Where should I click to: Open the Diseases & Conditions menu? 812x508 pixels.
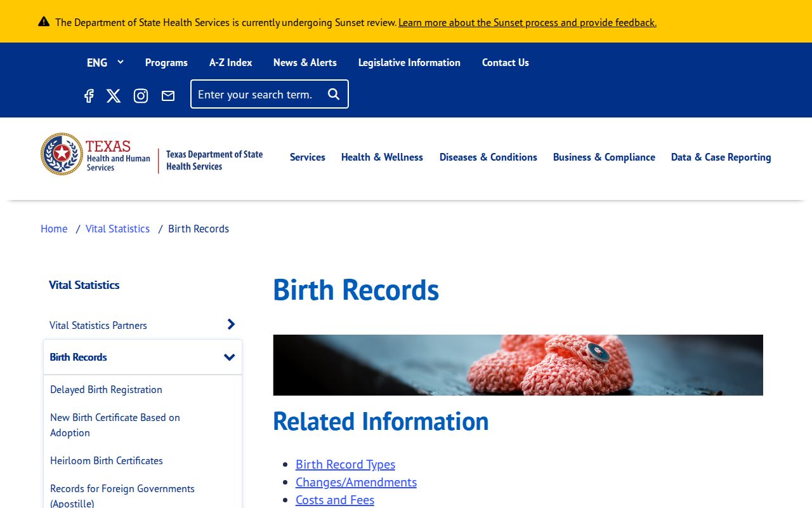[488, 157]
